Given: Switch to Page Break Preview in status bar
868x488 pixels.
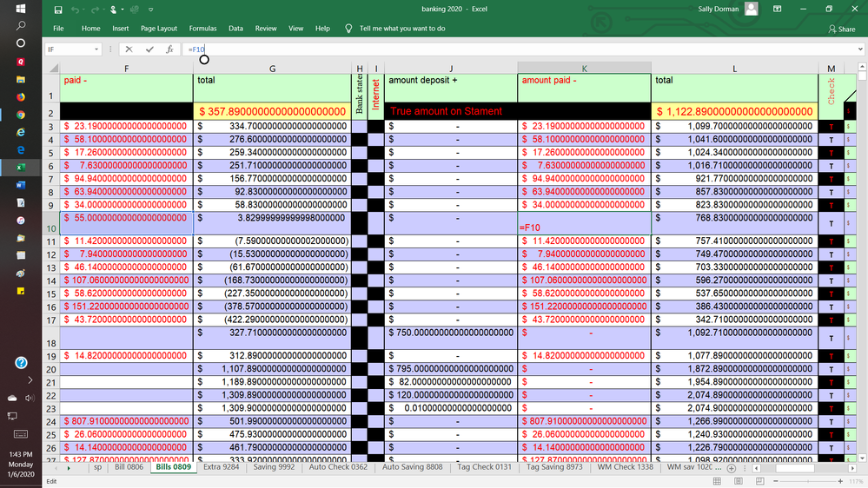Looking at the screenshot, I should click(759, 481).
